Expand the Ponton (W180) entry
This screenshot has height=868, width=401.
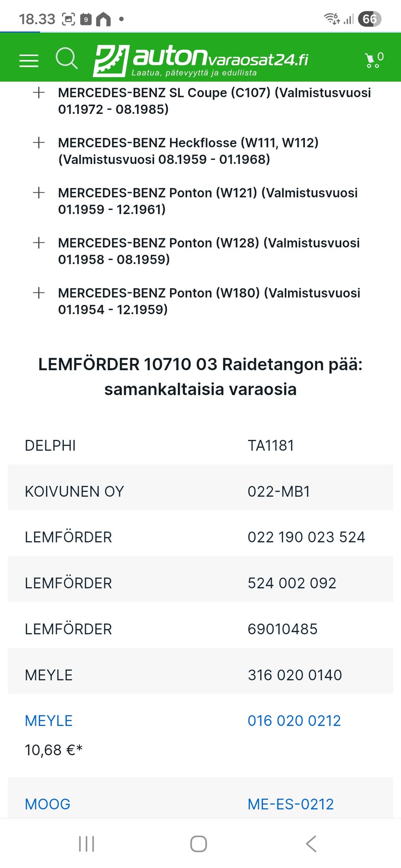[x=39, y=293]
